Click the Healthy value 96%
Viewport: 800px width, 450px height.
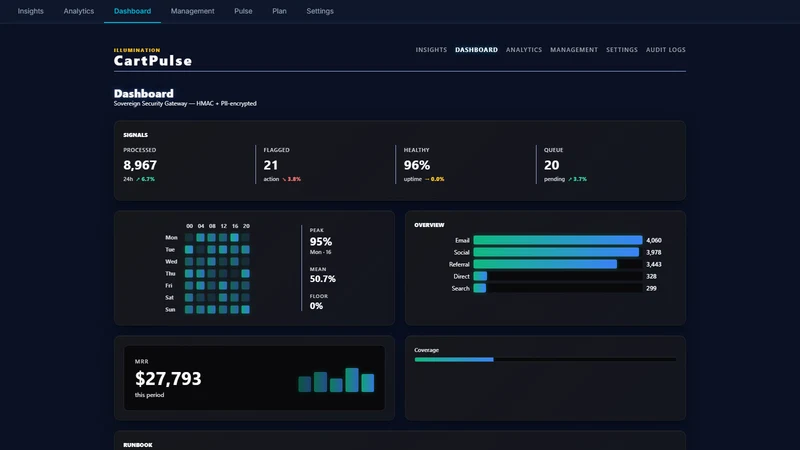tap(417, 165)
